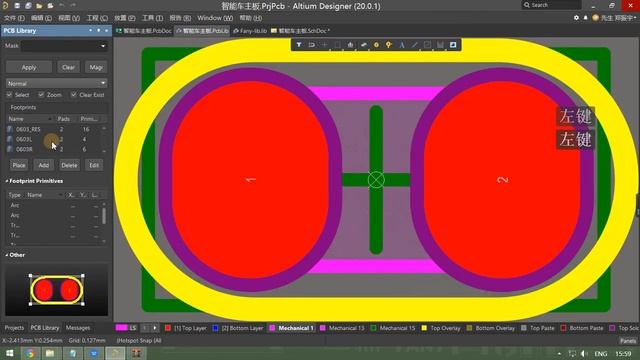Select the place line tool

tap(415, 45)
